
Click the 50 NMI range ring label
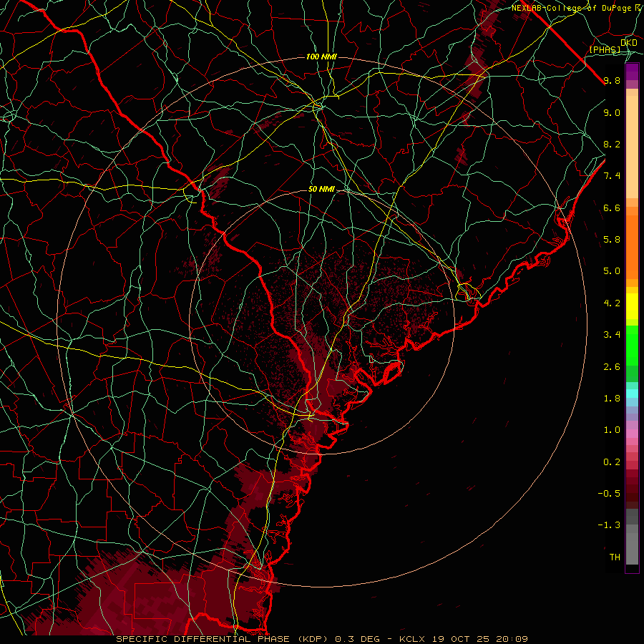point(321,190)
